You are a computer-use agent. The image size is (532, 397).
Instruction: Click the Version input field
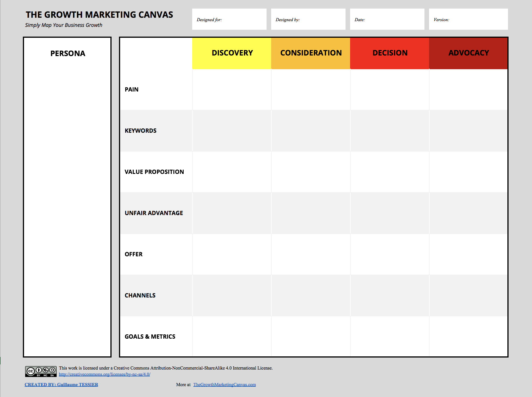(x=468, y=19)
